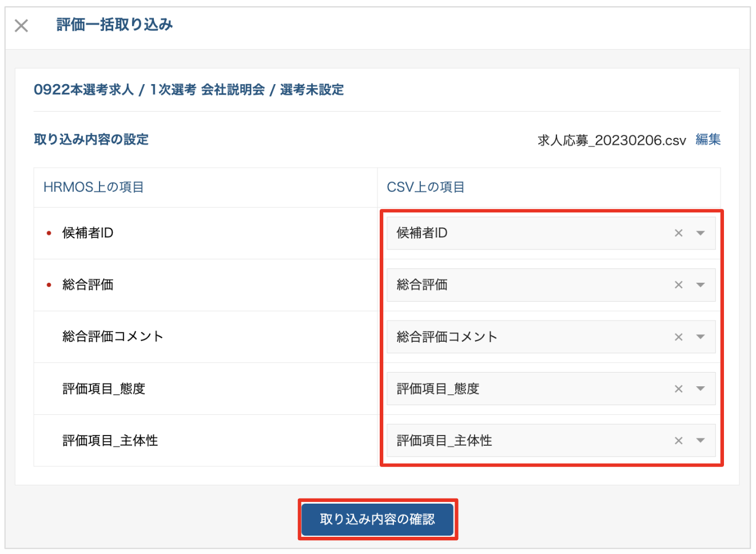Click the 取り込み内容の確認 button
756x554 pixels.
pos(377,519)
